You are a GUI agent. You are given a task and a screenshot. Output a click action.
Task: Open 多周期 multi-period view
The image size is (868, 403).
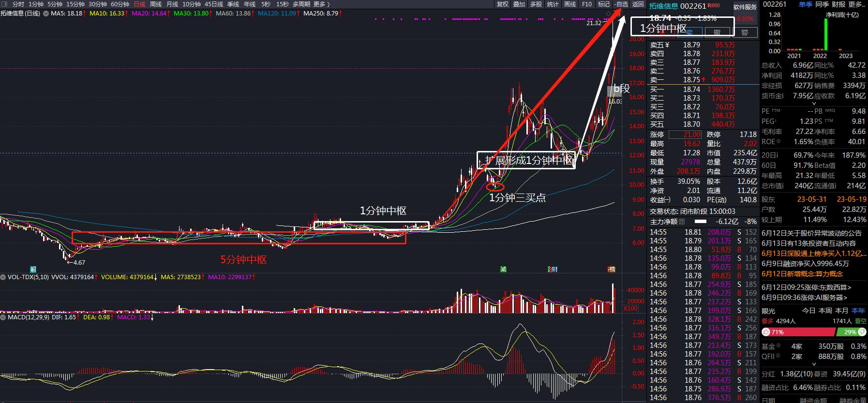pos(301,4)
